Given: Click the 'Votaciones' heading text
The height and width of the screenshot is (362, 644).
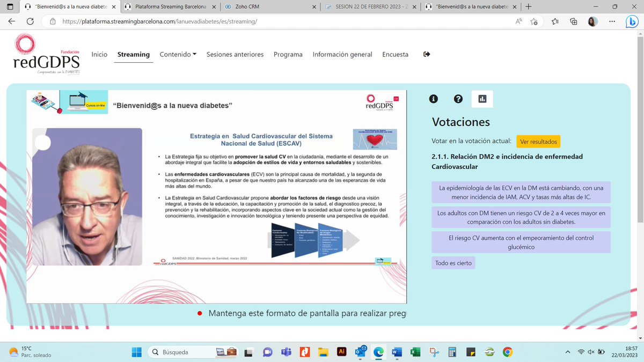Looking at the screenshot, I should (x=461, y=122).
